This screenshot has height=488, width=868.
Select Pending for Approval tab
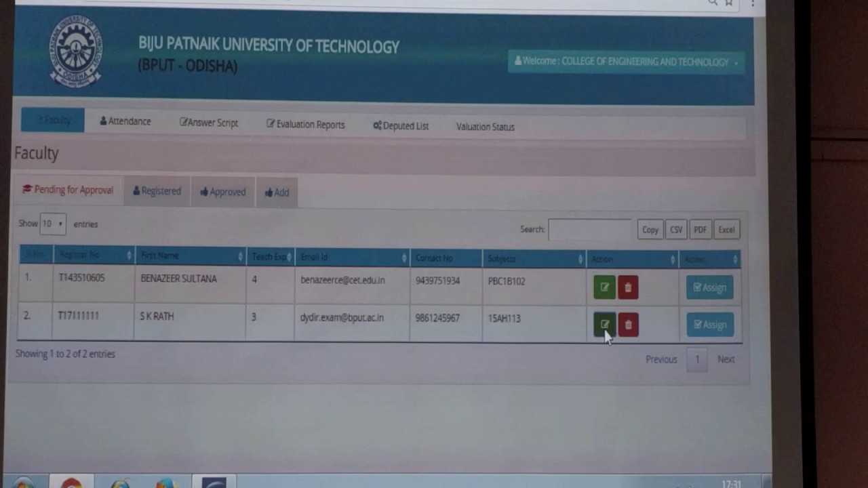pos(68,190)
